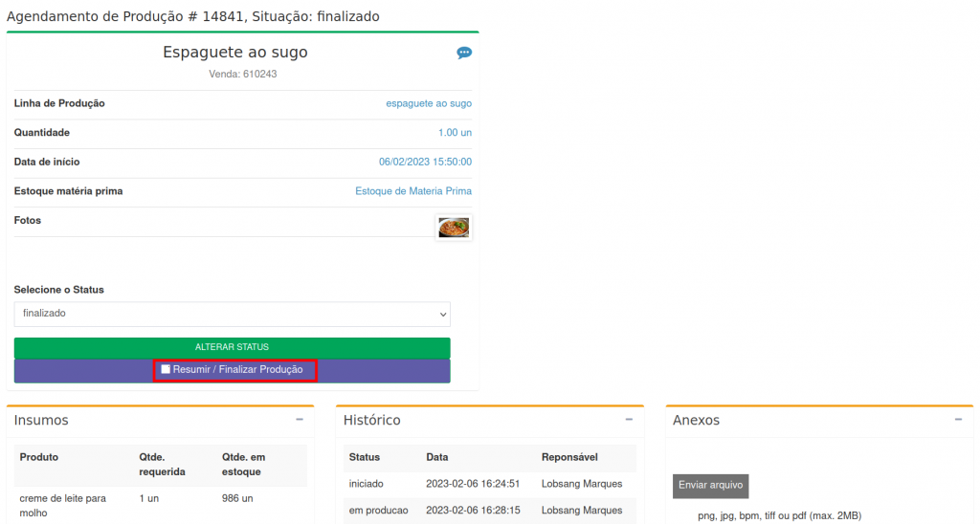The width and height of the screenshot is (980, 524).
Task: Open the comments chat bubble icon
Action: (x=464, y=53)
